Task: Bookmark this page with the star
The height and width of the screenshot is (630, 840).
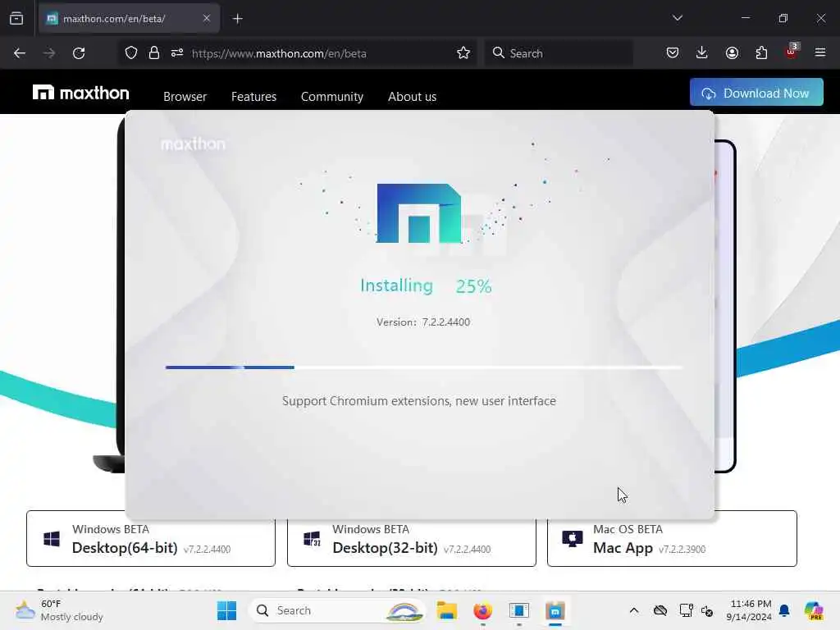Action: click(x=463, y=53)
